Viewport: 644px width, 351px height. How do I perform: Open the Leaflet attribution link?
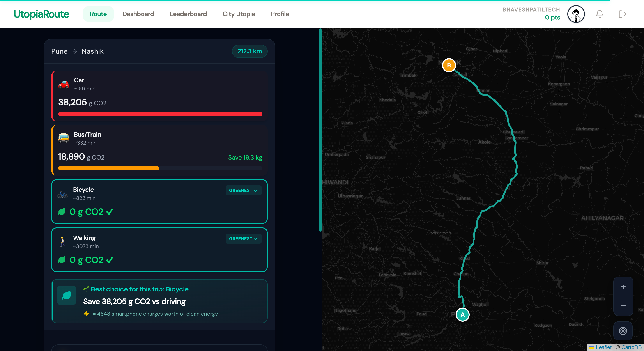603,347
